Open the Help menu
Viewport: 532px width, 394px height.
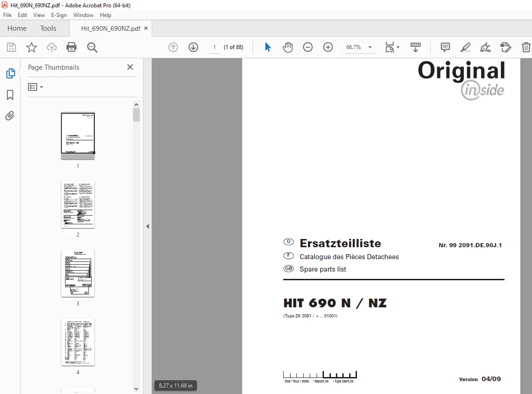tap(105, 15)
